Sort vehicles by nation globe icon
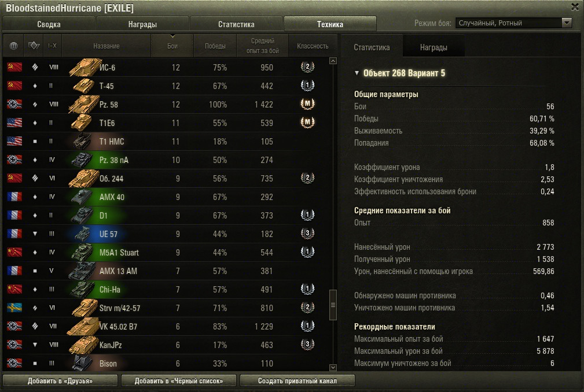The width and height of the screenshot is (584, 392). click(x=13, y=46)
